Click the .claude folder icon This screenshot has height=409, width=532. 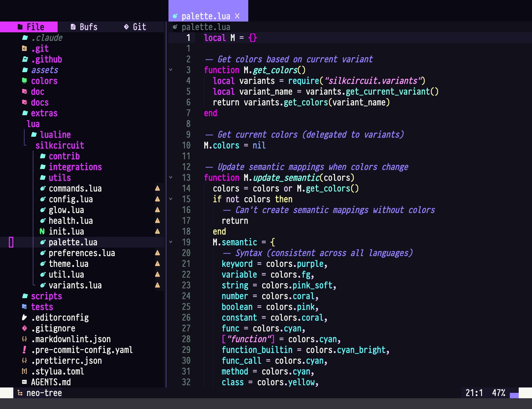pyautogui.click(x=25, y=38)
